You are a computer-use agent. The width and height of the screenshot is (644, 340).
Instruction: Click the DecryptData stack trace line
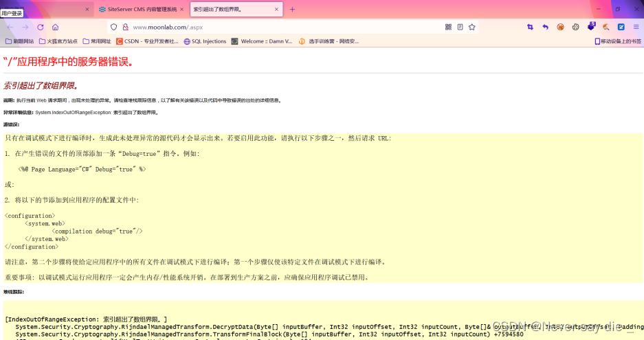(x=329, y=327)
